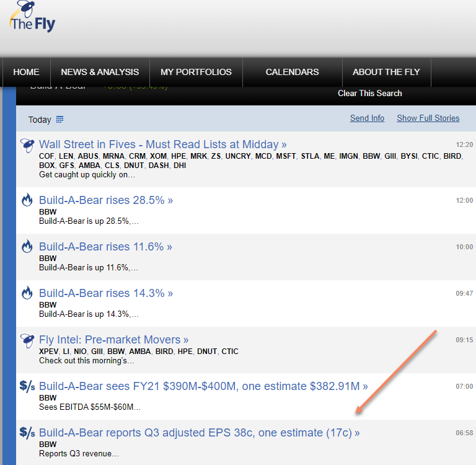Click BBW ticker under reports Q3 story

(48, 444)
